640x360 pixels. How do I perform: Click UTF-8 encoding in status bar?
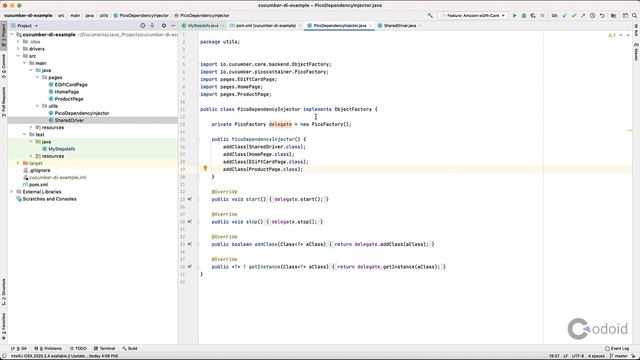tap(578, 356)
